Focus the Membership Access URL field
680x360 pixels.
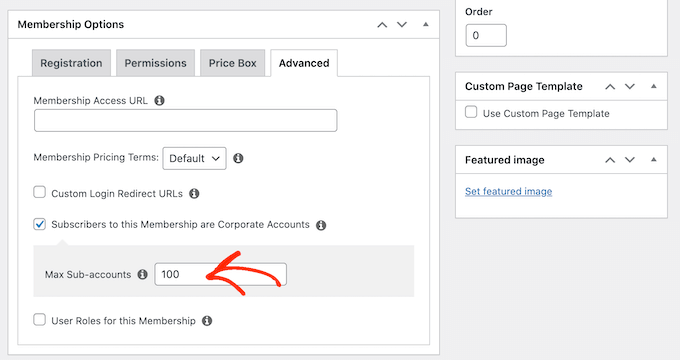[186, 121]
